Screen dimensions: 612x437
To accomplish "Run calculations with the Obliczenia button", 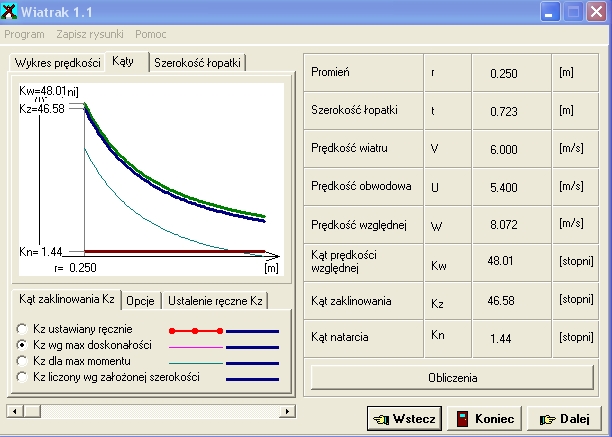I will click(x=454, y=378).
